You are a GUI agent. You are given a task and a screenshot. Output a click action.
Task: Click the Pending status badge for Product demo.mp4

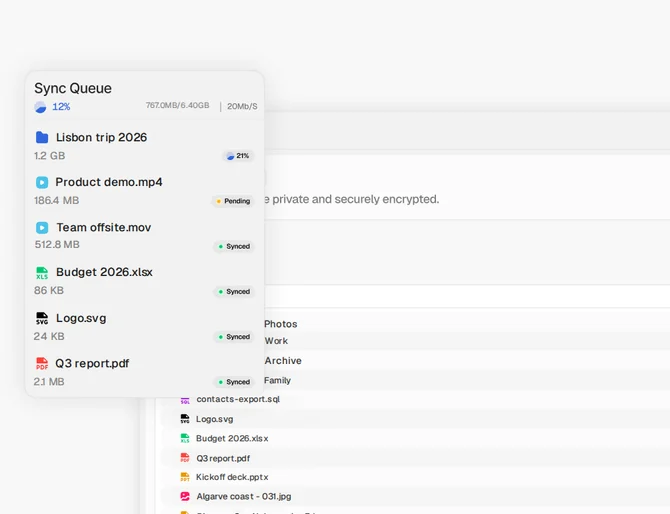pyautogui.click(x=233, y=201)
